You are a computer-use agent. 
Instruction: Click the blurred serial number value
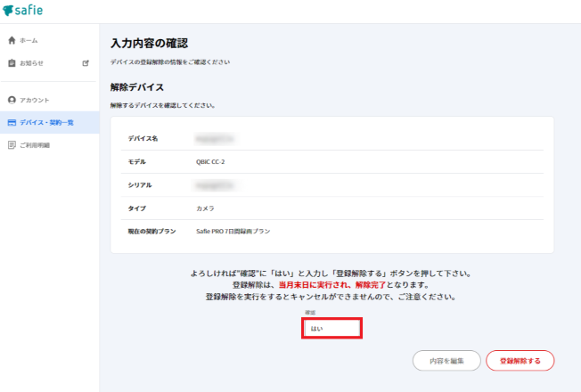click(x=215, y=185)
